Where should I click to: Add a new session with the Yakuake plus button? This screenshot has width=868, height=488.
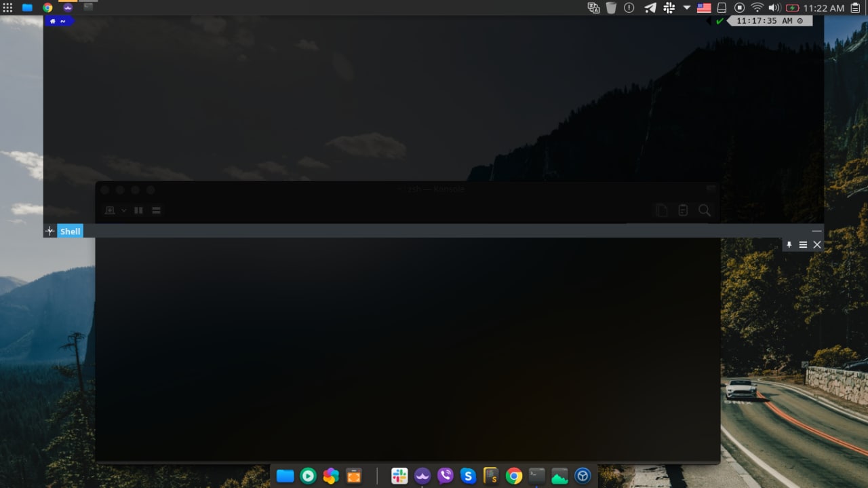pyautogui.click(x=50, y=231)
